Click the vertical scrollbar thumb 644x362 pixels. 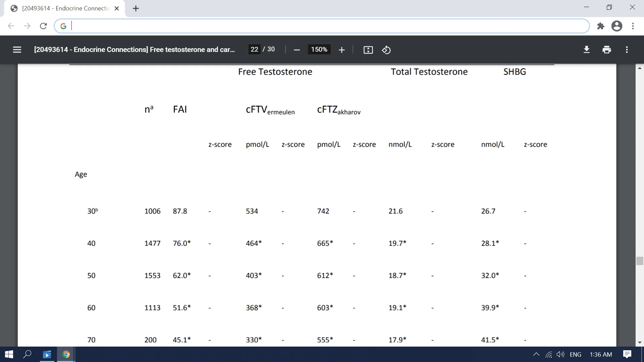coord(640,261)
